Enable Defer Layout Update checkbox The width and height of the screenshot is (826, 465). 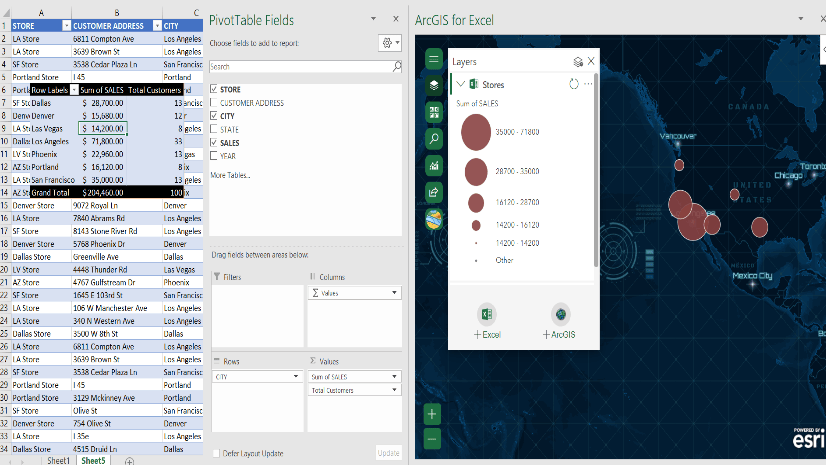click(x=216, y=453)
